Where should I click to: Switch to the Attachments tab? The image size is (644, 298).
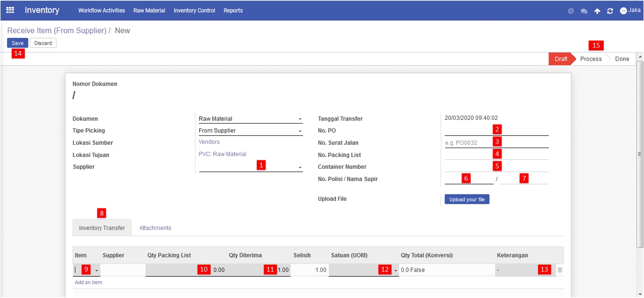tap(155, 228)
